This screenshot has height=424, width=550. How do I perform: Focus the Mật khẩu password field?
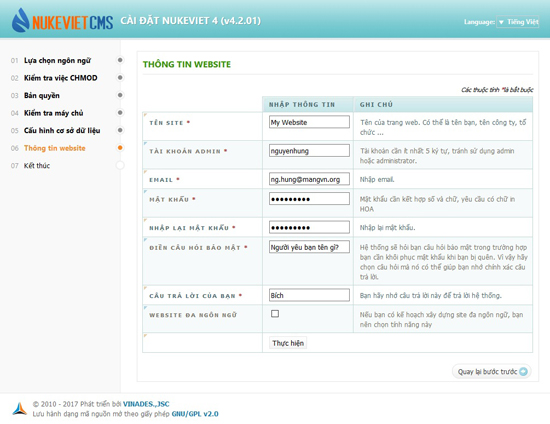point(309,199)
